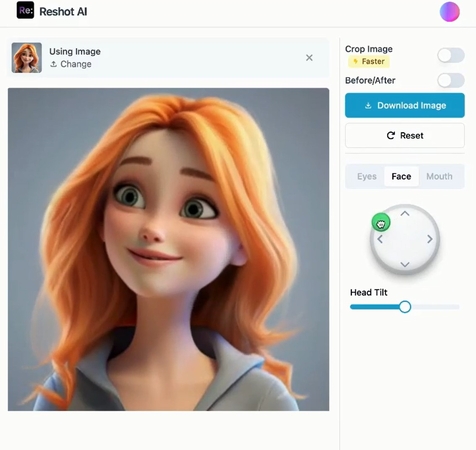Remove the image using the X
Viewport: 476px width, 450px height.
coord(309,58)
